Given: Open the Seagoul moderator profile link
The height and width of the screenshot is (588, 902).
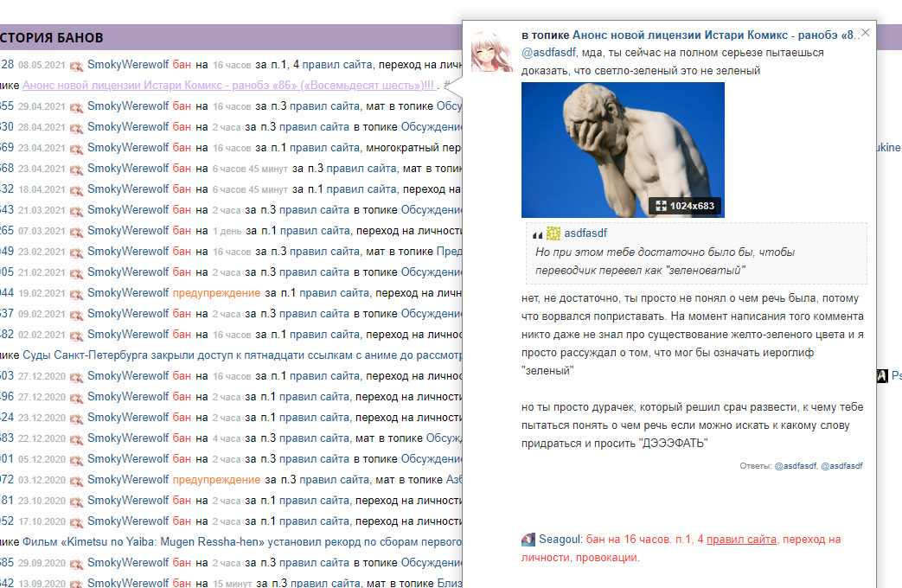Looking at the screenshot, I should pos(560,540).
